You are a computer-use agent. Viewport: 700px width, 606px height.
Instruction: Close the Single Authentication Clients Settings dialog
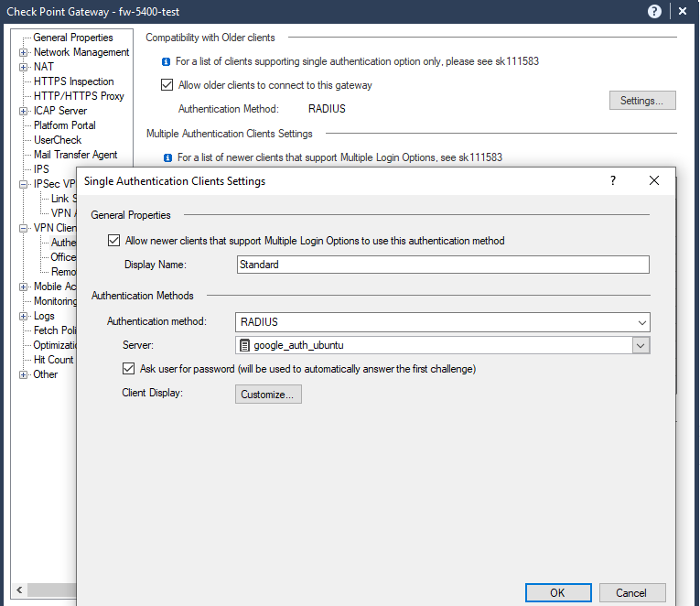(653, 180)
